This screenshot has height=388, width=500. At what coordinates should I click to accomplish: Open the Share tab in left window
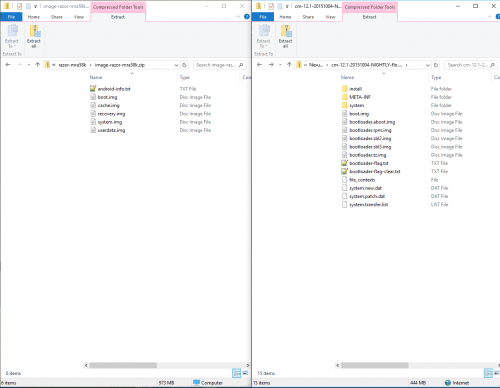[x=57, y=17]
